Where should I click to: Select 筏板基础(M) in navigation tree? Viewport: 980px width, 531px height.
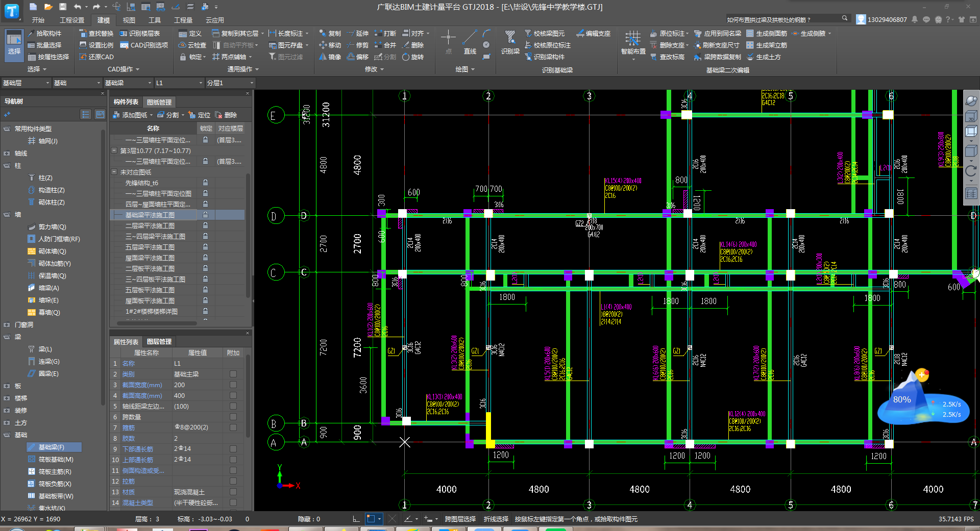(56, 459)
